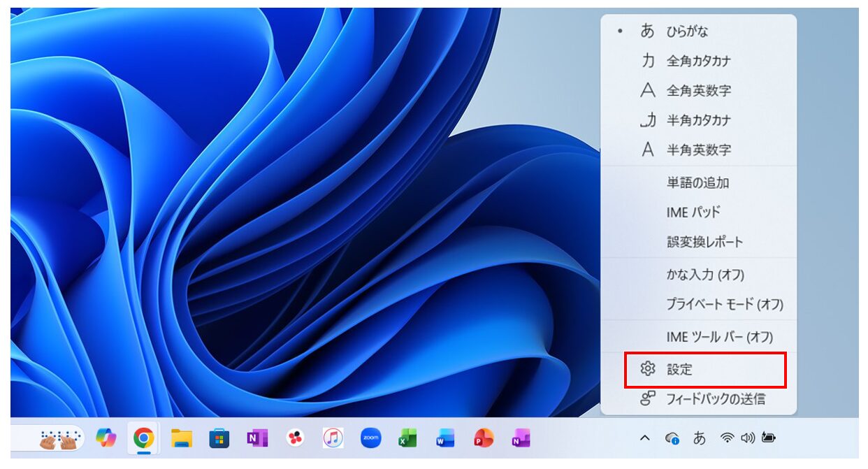The width and height of the screenshot is (868, 469).
Task: Open Google Chrome from the taskbar
Action: tap(144, 438)
